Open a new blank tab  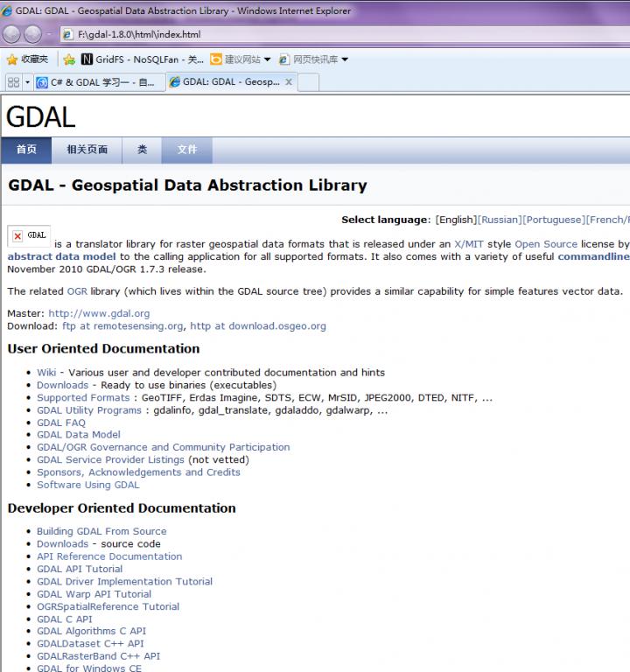(308, 82)
